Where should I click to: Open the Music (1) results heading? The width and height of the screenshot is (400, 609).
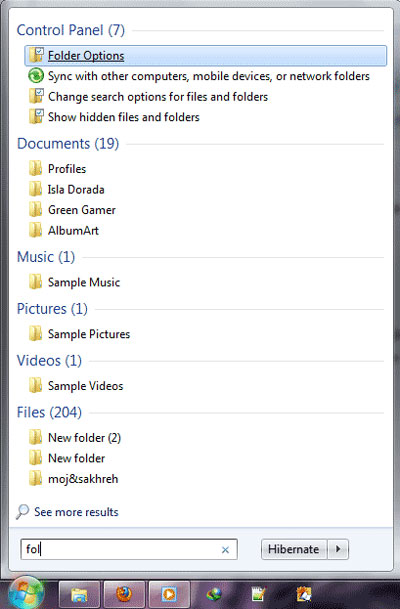click(x=46, y=257)
